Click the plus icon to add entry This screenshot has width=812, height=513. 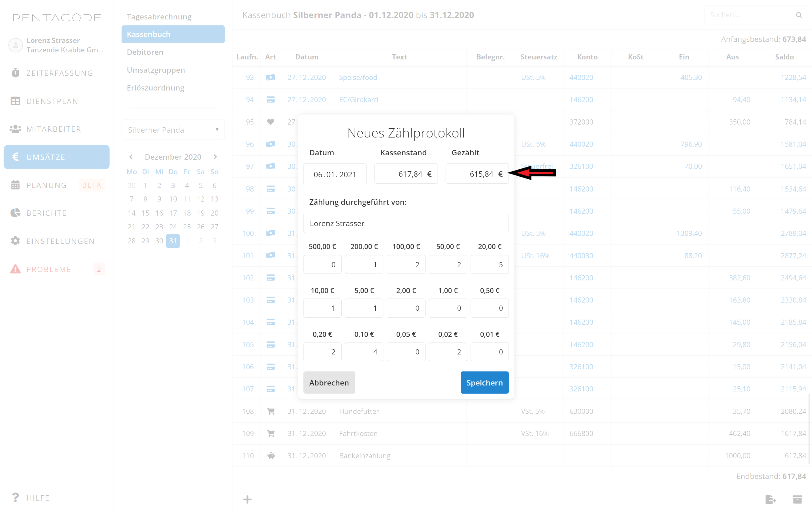(247, 499)
